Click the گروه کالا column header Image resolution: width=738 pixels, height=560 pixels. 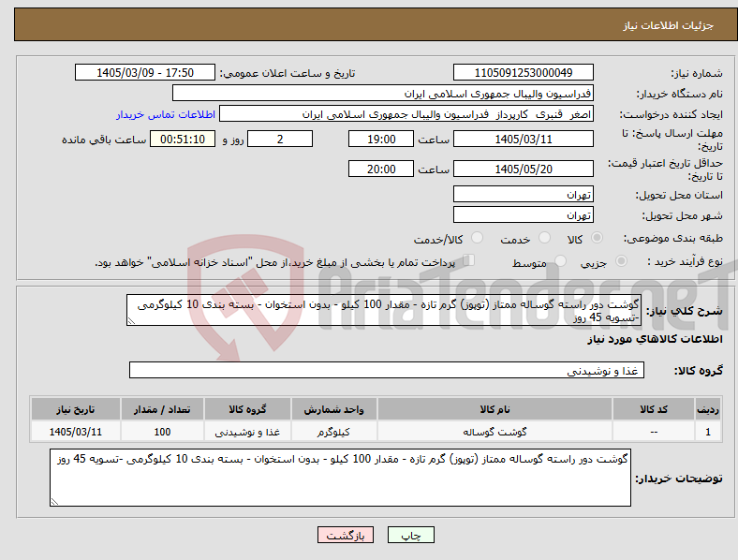[247, 409]
